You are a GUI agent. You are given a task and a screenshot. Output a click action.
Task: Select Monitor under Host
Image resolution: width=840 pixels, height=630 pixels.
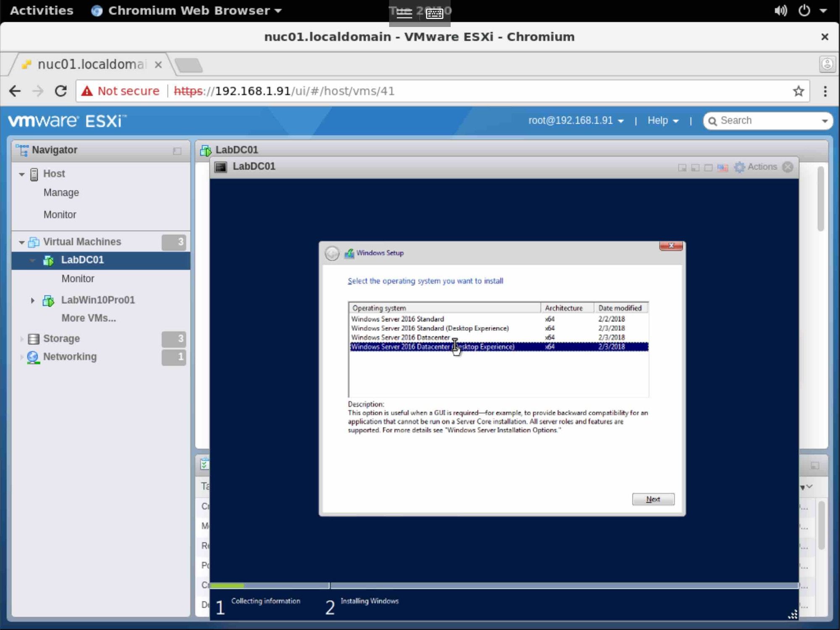tap(60, 215)
